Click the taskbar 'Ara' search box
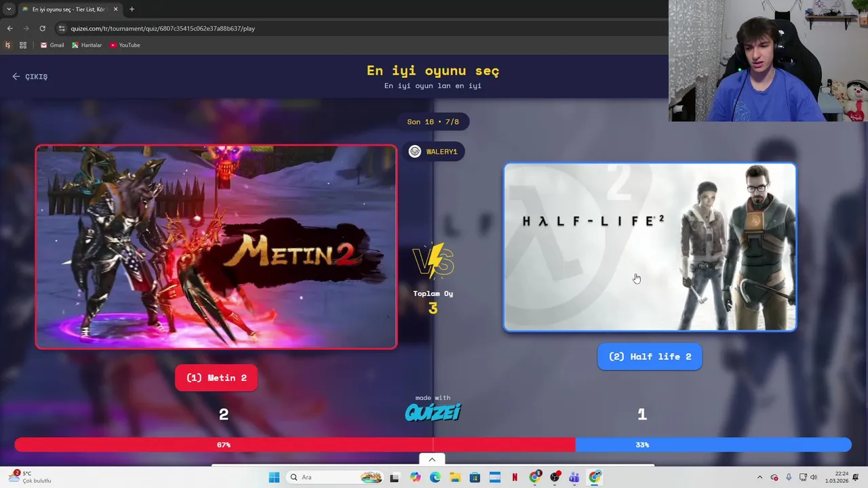 [336, 477]
